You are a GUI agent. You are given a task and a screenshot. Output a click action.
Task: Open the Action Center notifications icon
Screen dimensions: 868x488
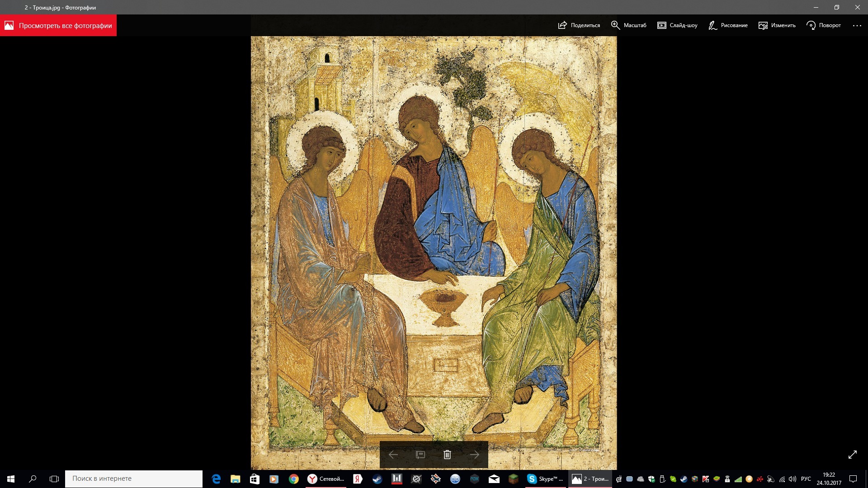(853, 479)
